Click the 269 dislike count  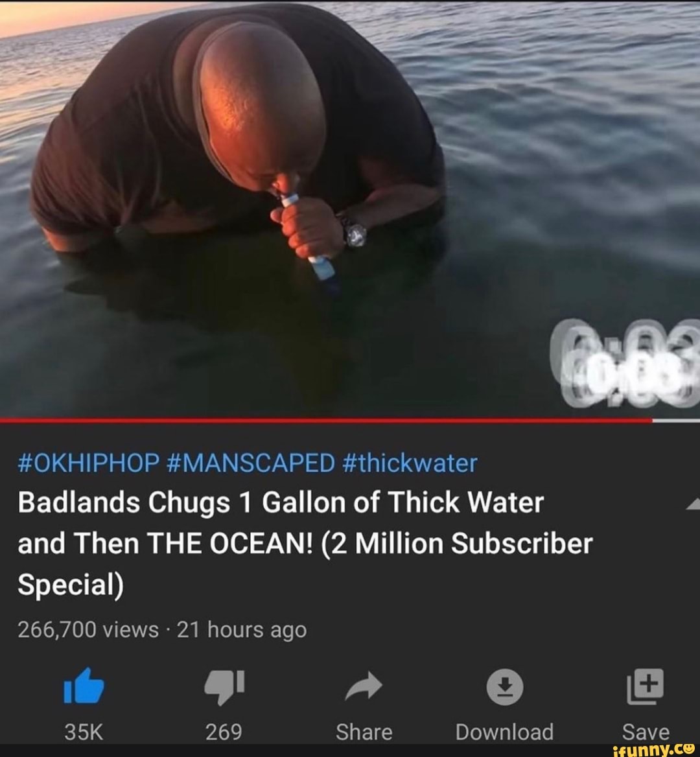[x=224, y=732]
